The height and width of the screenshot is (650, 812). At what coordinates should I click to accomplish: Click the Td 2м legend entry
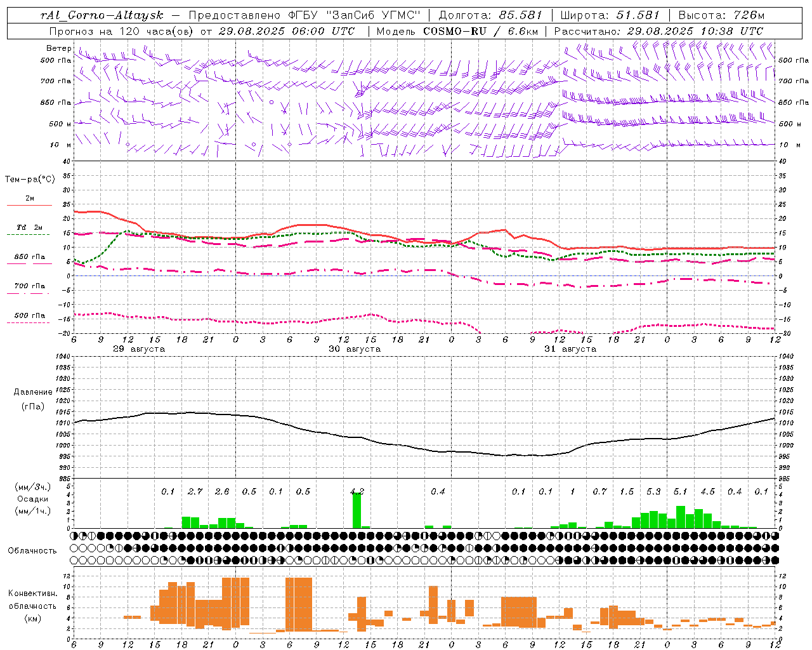pyautogui.click(x=30, y=227)
